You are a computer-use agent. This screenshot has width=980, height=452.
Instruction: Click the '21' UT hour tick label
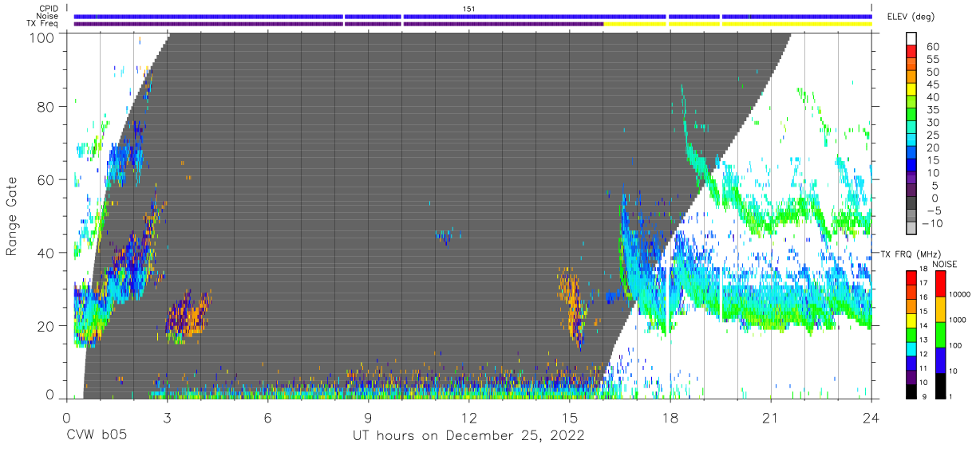pyautogui.click(x=771, y=418)
